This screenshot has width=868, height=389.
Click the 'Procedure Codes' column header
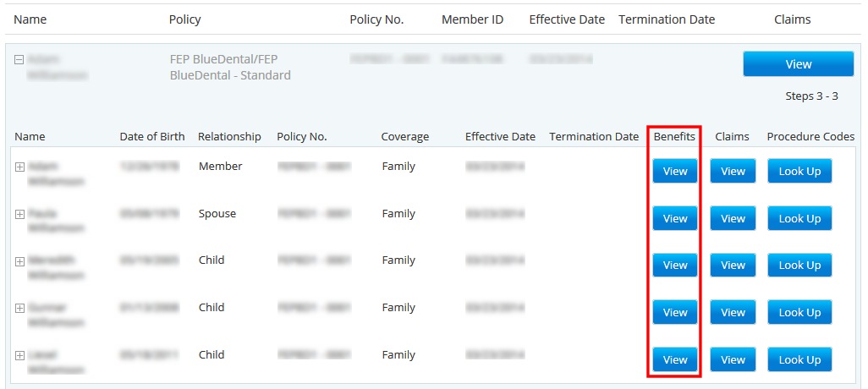pos(810,137)
